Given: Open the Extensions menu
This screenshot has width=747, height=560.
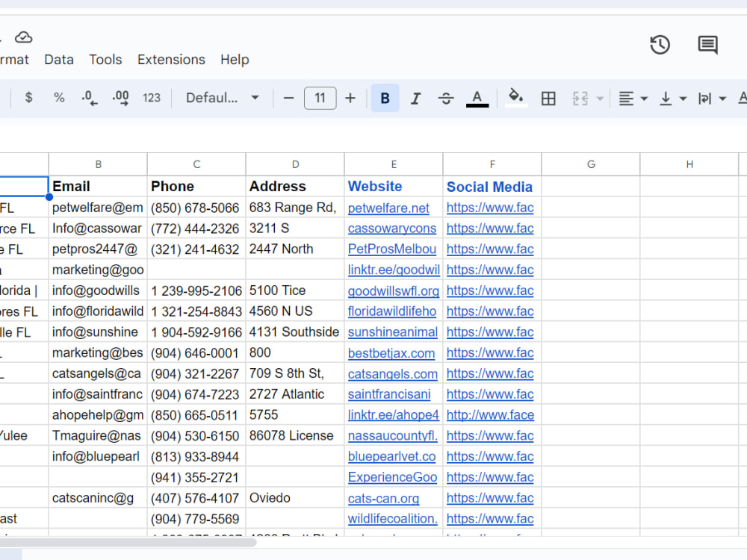Looking at the screenshot, I should (x=171, y=60).
